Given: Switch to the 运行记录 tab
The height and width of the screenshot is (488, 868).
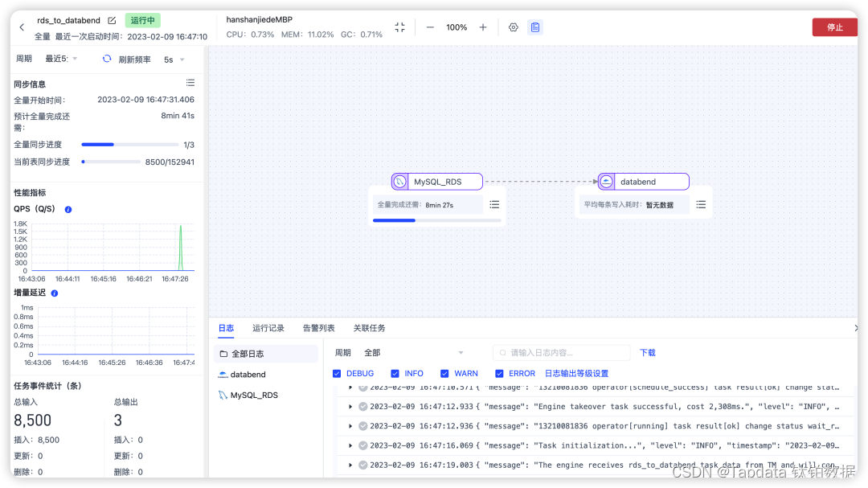Looking at the screenshot, I should pyautogui.click(x=268, y=329).
